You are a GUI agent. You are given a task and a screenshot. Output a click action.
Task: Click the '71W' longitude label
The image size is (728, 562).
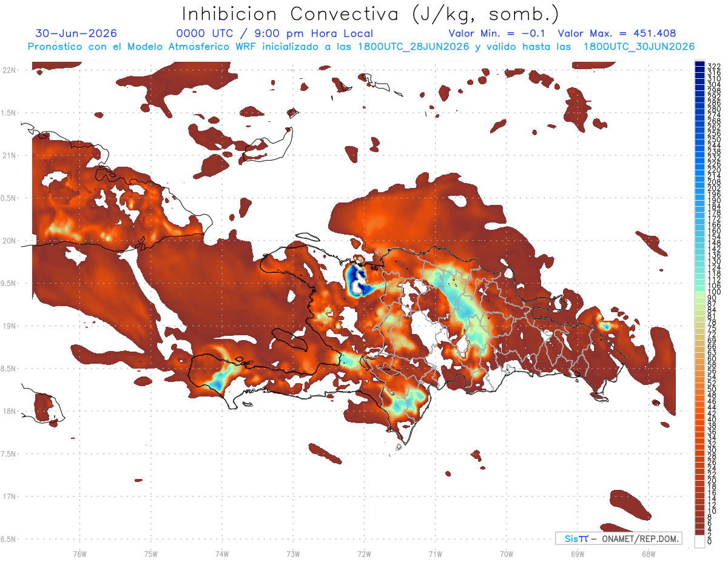435,554
